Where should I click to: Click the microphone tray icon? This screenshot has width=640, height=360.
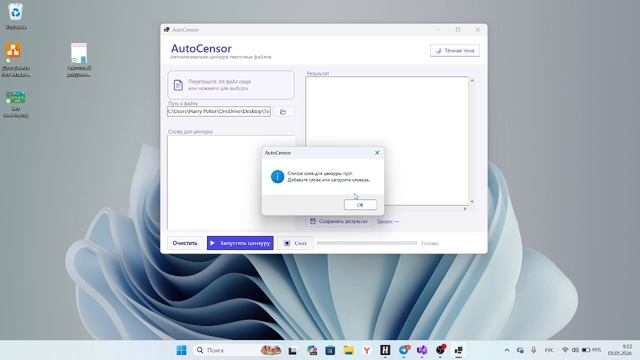[x=533, y=350]
